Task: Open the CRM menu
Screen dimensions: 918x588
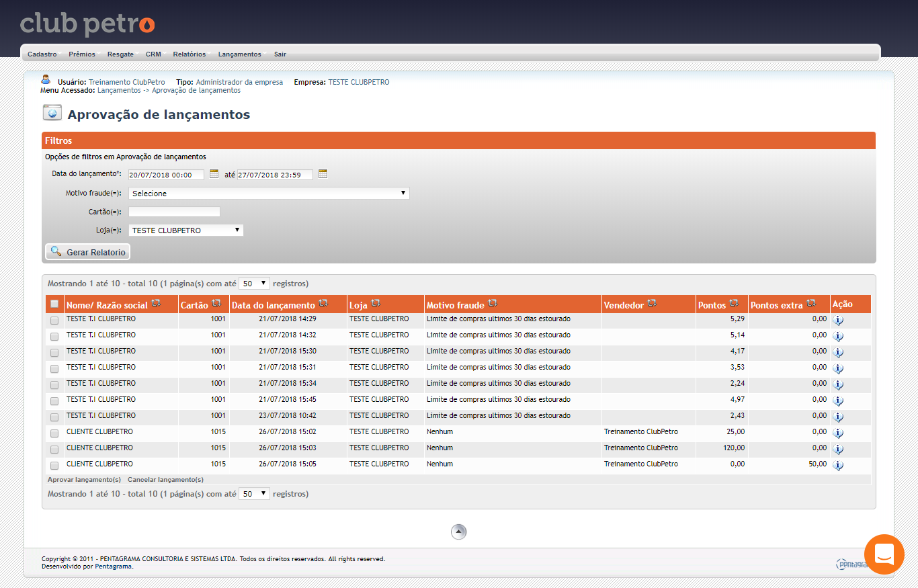Action: (153, 54)
